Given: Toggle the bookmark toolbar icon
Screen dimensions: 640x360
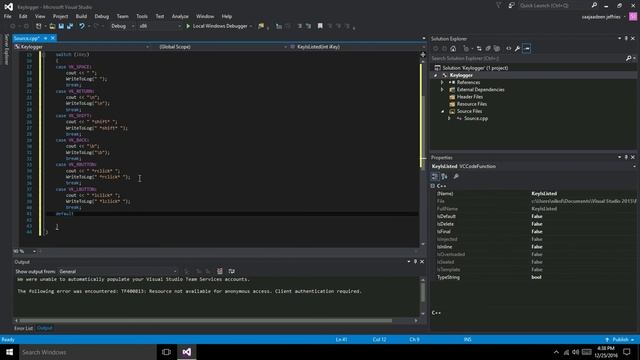Looking at the screenshot, I should point(320,26).
